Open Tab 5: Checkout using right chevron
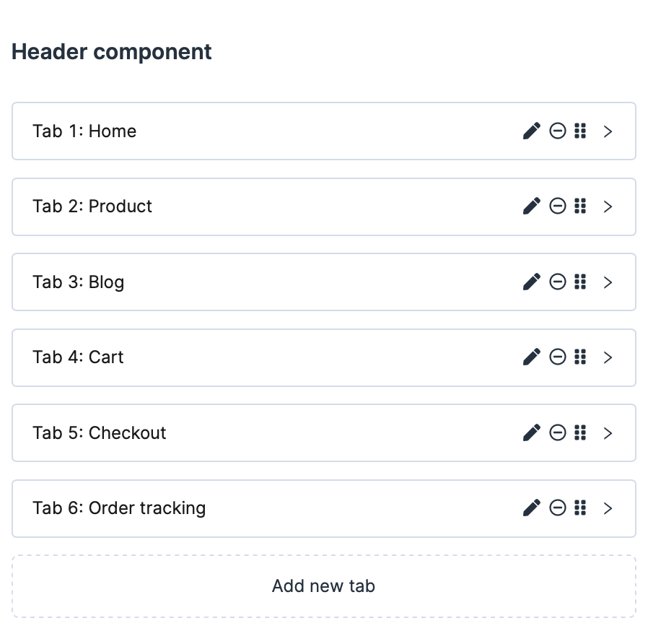The image size is (648, 644). (x=608, y=432)
